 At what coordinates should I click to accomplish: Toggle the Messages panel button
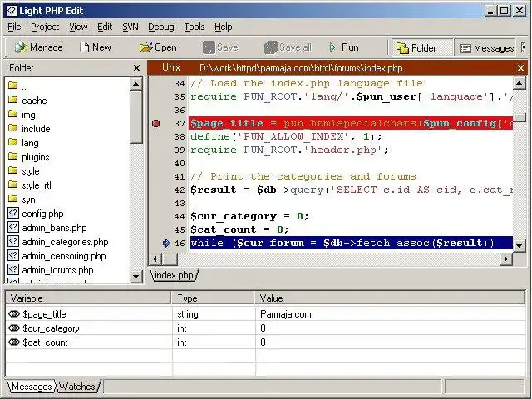(x=485, y=48)
